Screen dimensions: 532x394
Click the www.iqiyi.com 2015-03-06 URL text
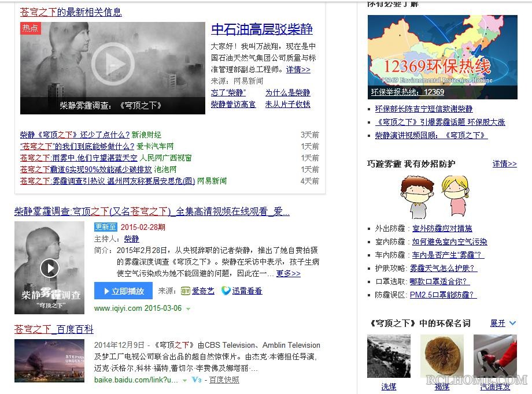click(138, 308)
